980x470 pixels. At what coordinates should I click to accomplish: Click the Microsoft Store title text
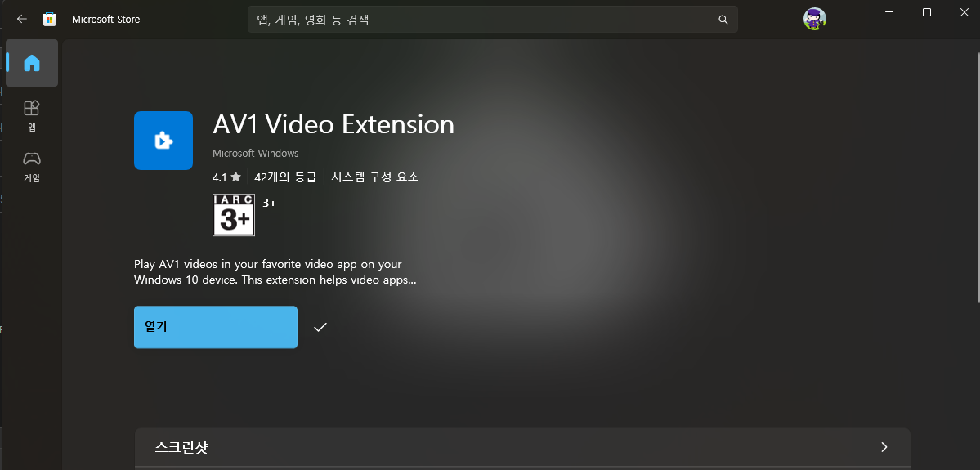(x=105, y=20)
